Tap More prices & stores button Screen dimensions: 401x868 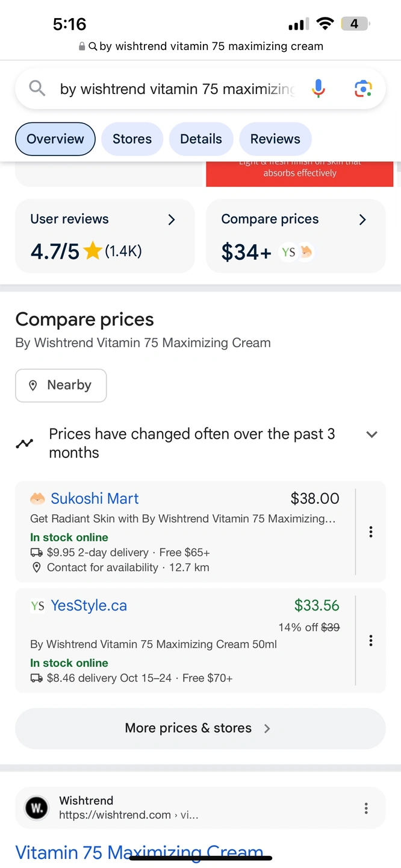pyautogui.click(x=200, y=728)
